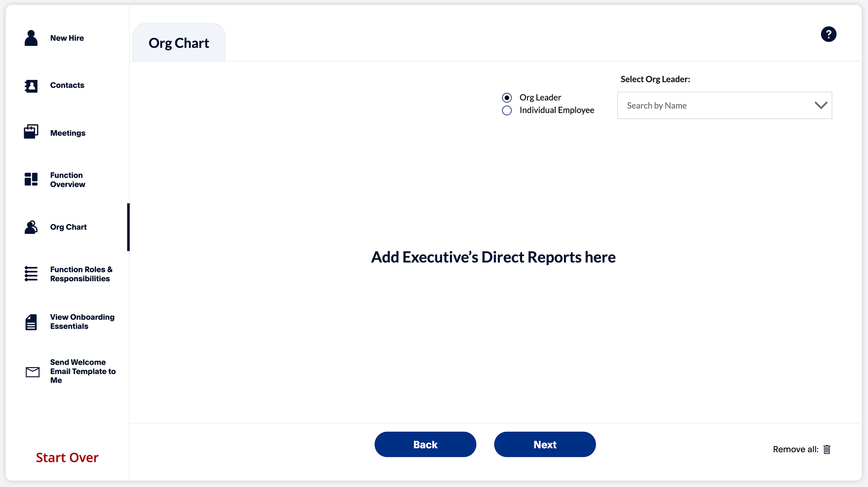Click the New Hire person icon
Image resolution: width=868 pixels, height=487 pixels.
(x=31, y=38)
